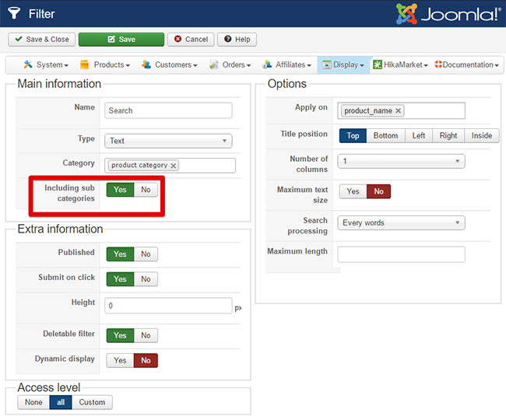
Task: Cancel editing the filter
Action: [191, 40]
